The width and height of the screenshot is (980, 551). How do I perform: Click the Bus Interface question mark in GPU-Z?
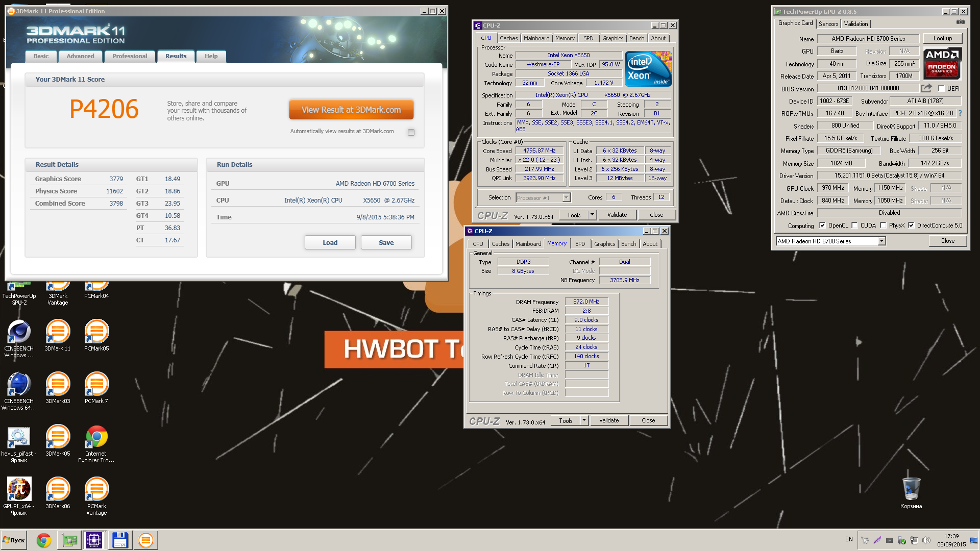point(960,113)
